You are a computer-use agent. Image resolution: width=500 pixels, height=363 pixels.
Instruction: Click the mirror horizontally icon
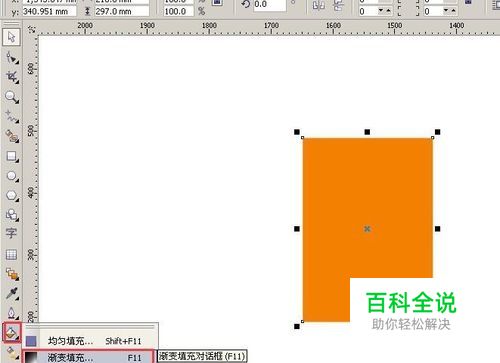click(318, 6)
